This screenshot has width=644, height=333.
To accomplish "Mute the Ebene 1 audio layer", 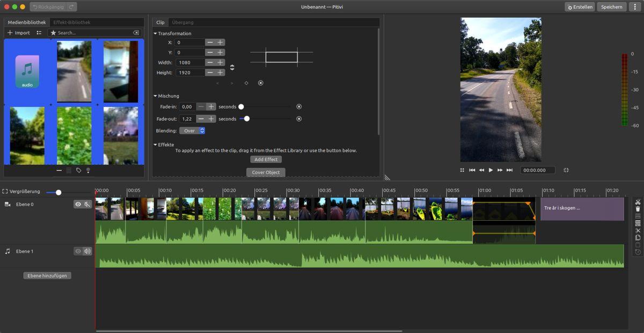I will click(87, 251).
